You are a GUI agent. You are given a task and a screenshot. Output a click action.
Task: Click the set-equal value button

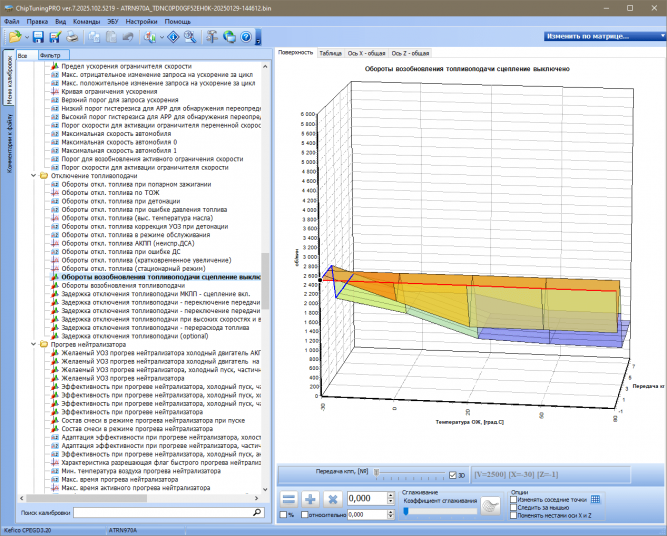coord(289,499)
